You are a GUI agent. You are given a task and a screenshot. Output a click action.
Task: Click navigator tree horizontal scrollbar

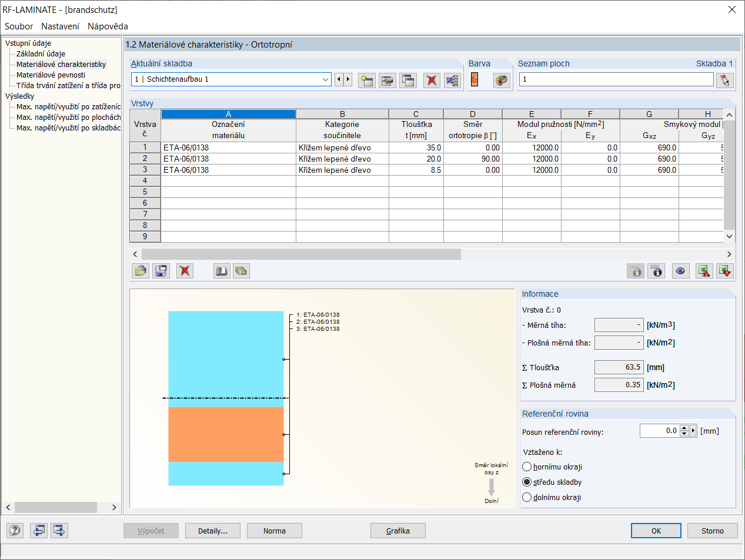pyautogui.click(x=56, y=507)
